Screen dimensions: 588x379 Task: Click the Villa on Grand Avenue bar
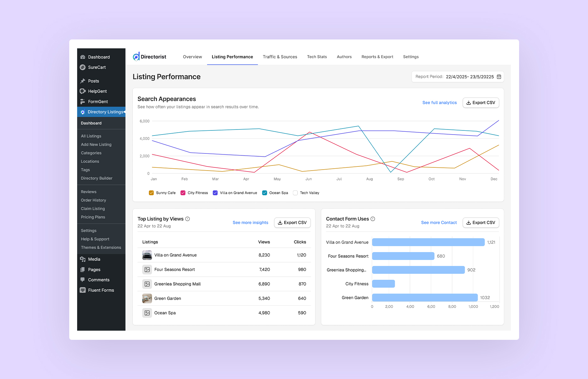[428, 242]
